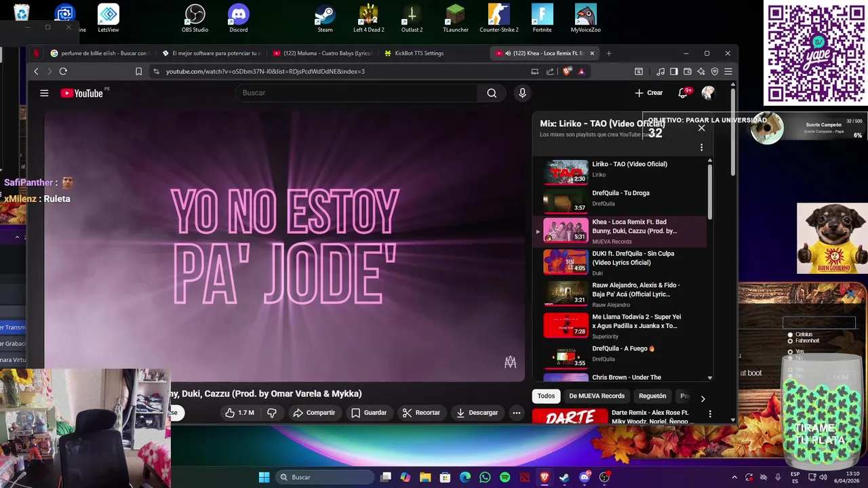Focus the YouTube Buscar search field
Image resolution: width=868 pixels, height=488 pixels.
pyautogui.click(x=357, y=93)
